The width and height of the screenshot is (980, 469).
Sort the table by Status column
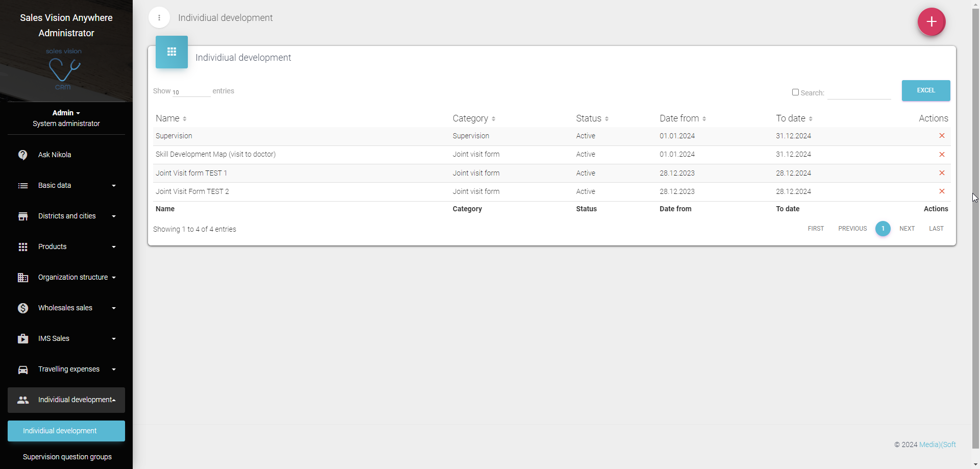(x=592, y=118)
